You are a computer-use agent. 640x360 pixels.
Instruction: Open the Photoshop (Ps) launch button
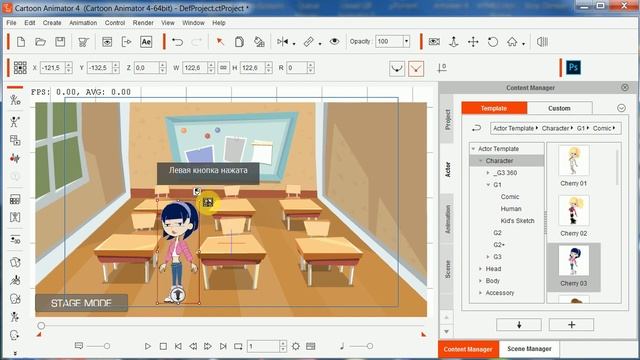pyautogui.click(x=573, y=67)
